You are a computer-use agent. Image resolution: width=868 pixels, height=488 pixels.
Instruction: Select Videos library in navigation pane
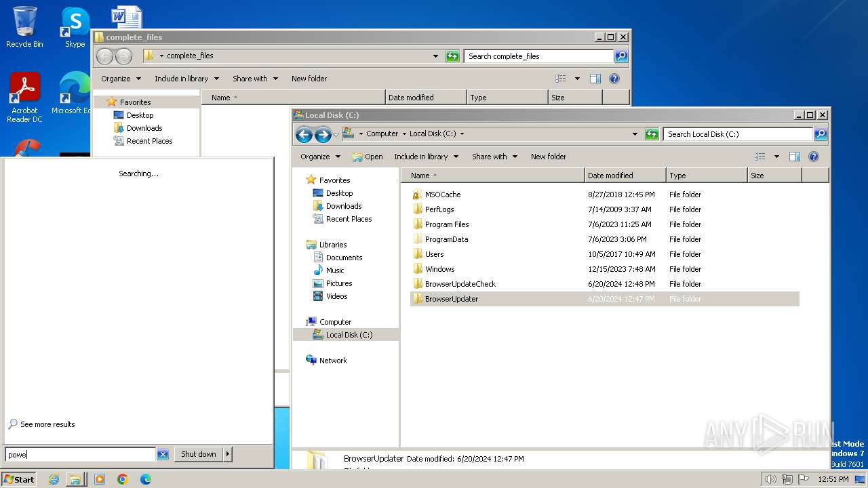(336, 296)
